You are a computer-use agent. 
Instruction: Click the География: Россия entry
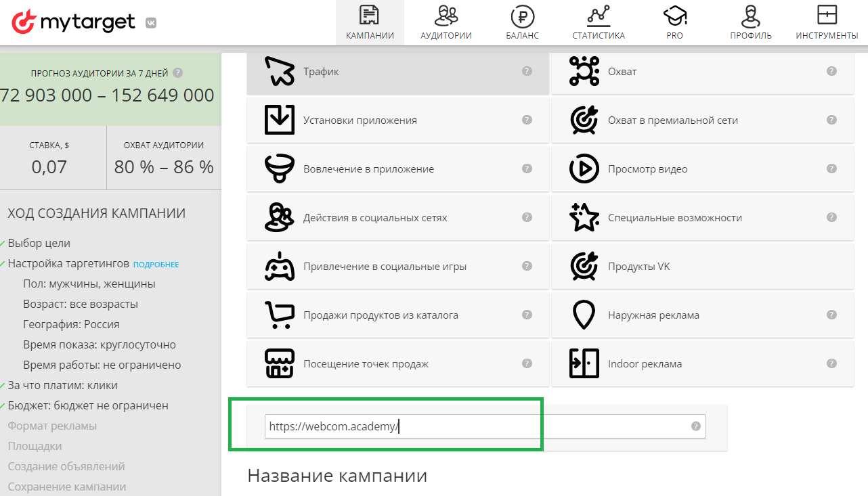[x=71, y=324]
